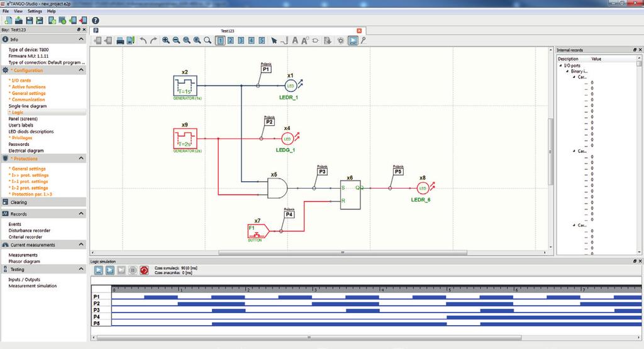Pause the logic simulation
The height and width of the screenshot is (349, 644).
click(133, 270)
